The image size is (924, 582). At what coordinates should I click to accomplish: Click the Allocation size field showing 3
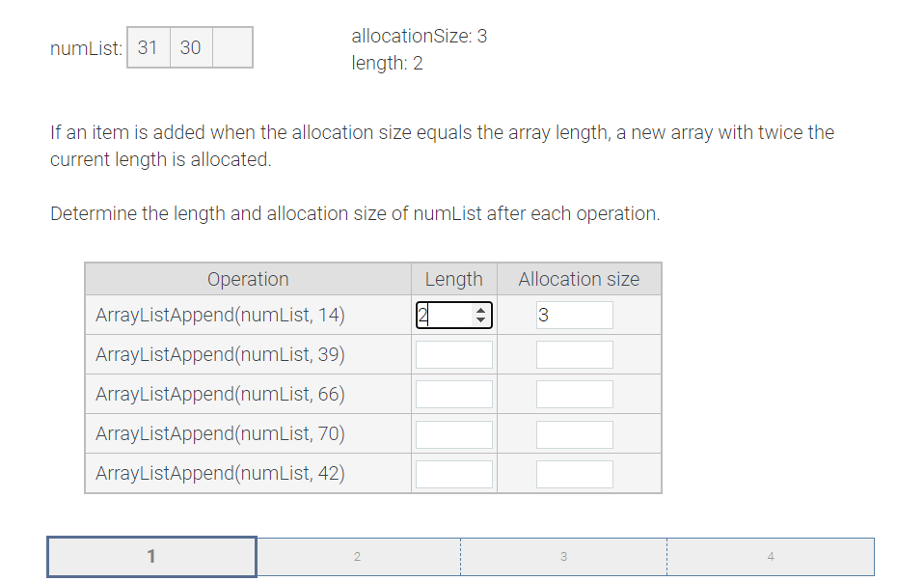(x=574, y=314)
